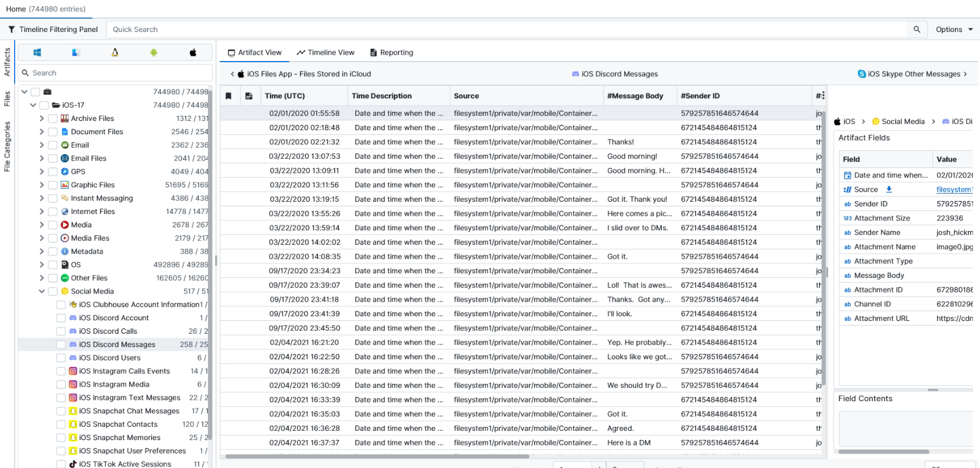Screen dimensions: 980x468
Task: Click the Quick Search magnifier icon
Action: (917, 30)
